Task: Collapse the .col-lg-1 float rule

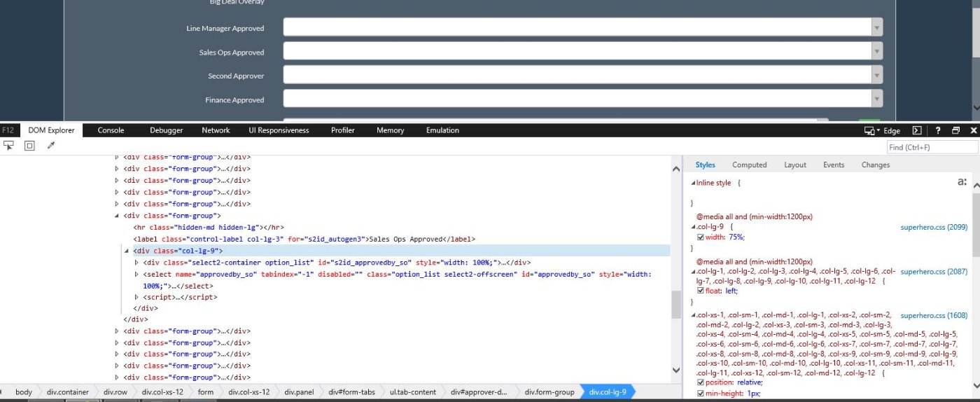Action: [x=694, y=271]
